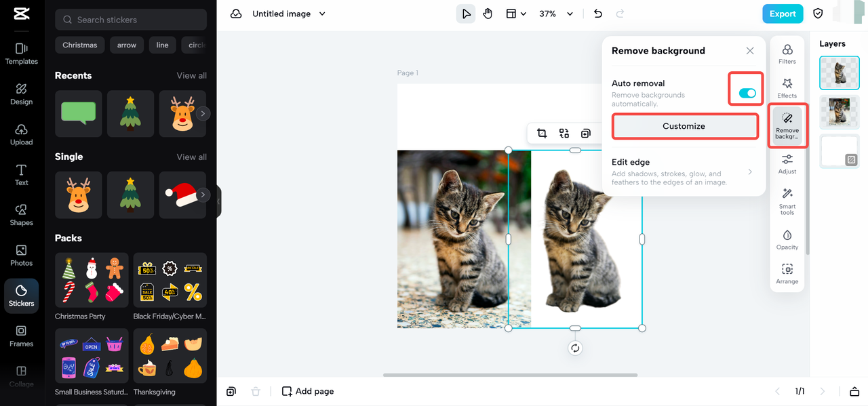Open the Untitled image name dropdown

pos(322,14)
